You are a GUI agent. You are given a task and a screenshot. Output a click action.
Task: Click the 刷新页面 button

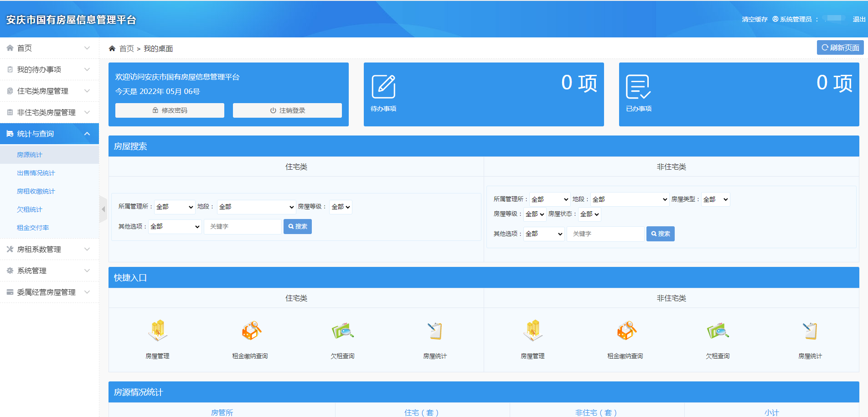840,47
